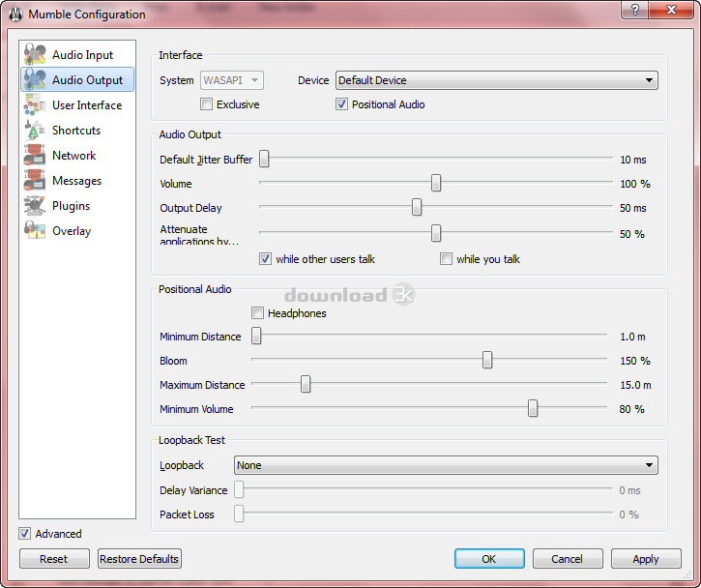701x588 pixels.
Task: Click the User Interface sidebar icon
Action: point(35,104)
